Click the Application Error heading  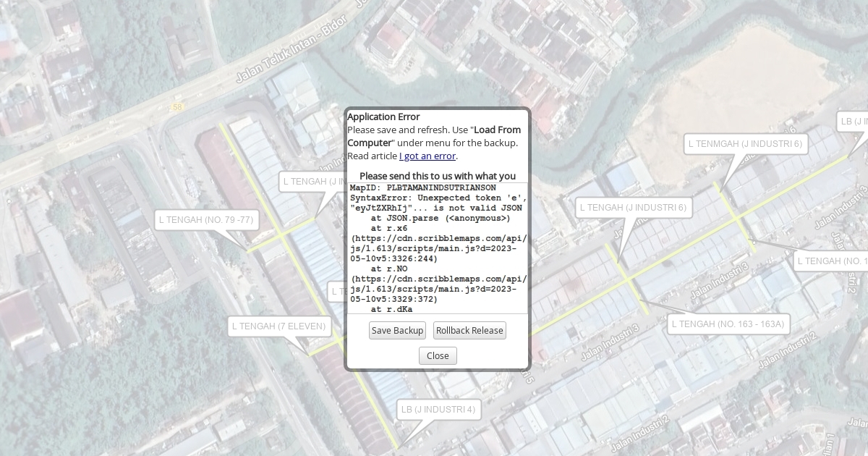[x=383, y=117]
